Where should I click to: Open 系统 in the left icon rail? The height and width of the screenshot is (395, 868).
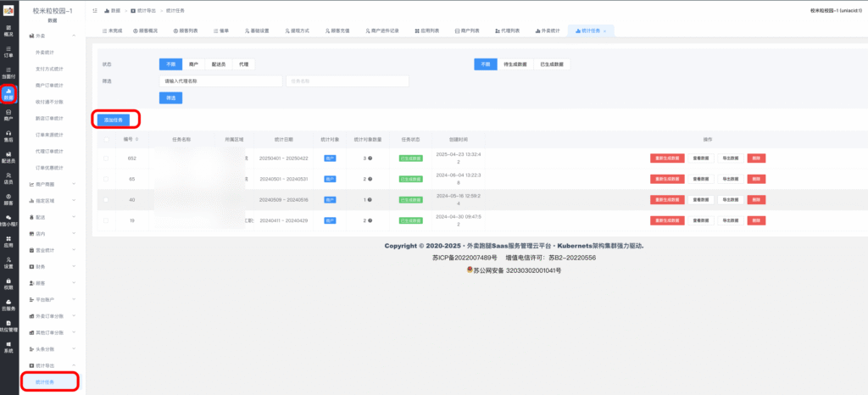click(x=8, y=348)
